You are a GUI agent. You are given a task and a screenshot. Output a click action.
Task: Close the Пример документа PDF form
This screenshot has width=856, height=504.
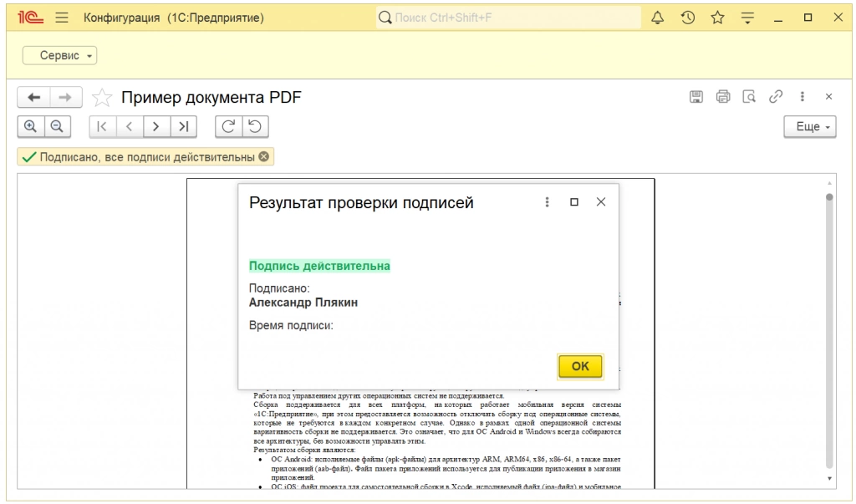(828, 97)
